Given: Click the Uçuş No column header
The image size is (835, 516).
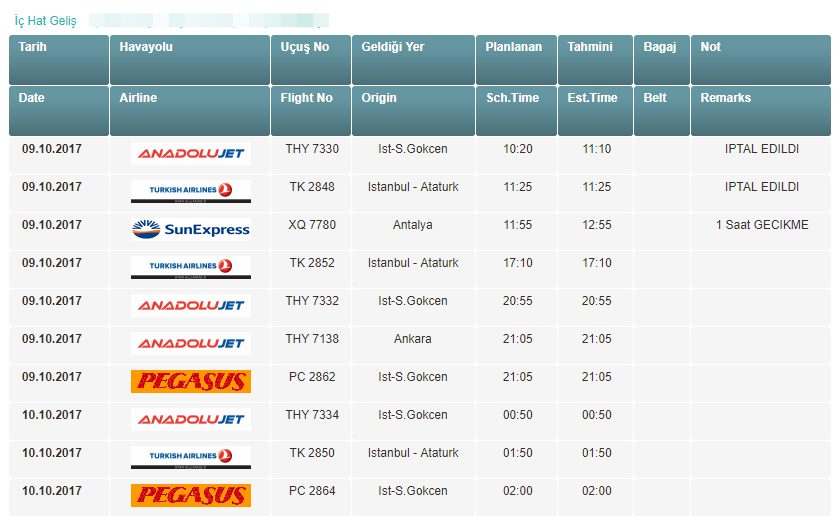Looking at the screenshot, I should click(x=311, y=60).
